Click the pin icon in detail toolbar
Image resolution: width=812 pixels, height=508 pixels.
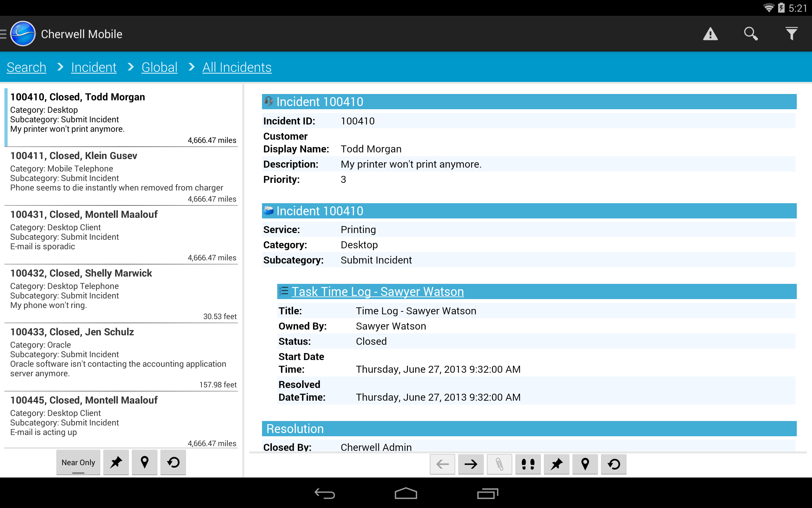pos(556,464)
